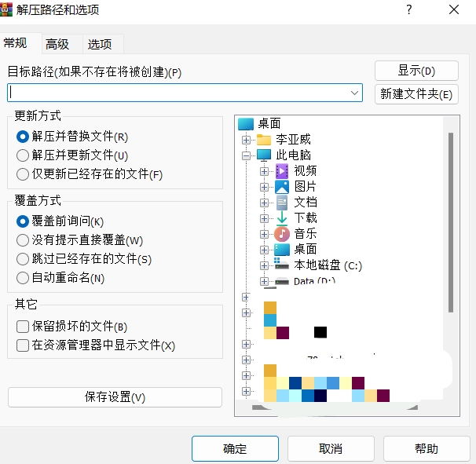This screenshot has width=476, height=464.
Task: Expand the 李亚威 tree node
Action: tap(246, 140)
